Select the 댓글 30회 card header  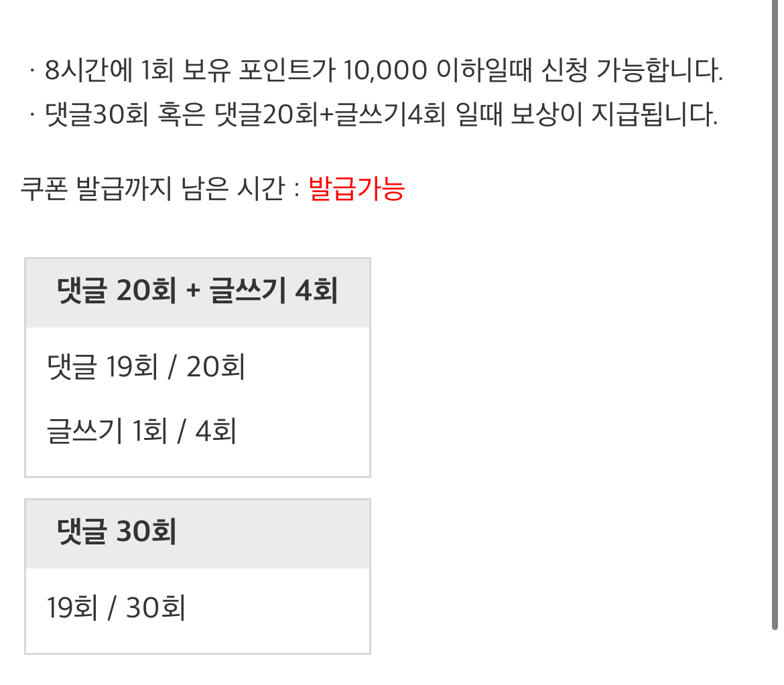[198, 534]
